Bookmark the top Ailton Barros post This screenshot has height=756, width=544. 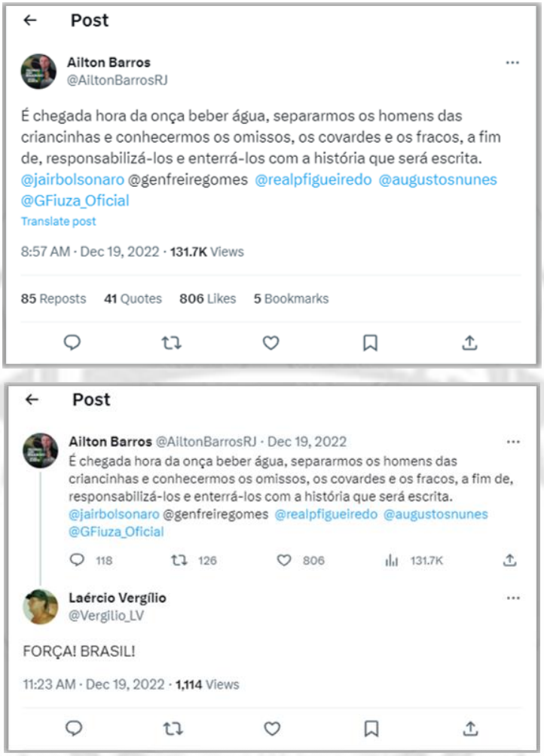click(x=370, y=343)
